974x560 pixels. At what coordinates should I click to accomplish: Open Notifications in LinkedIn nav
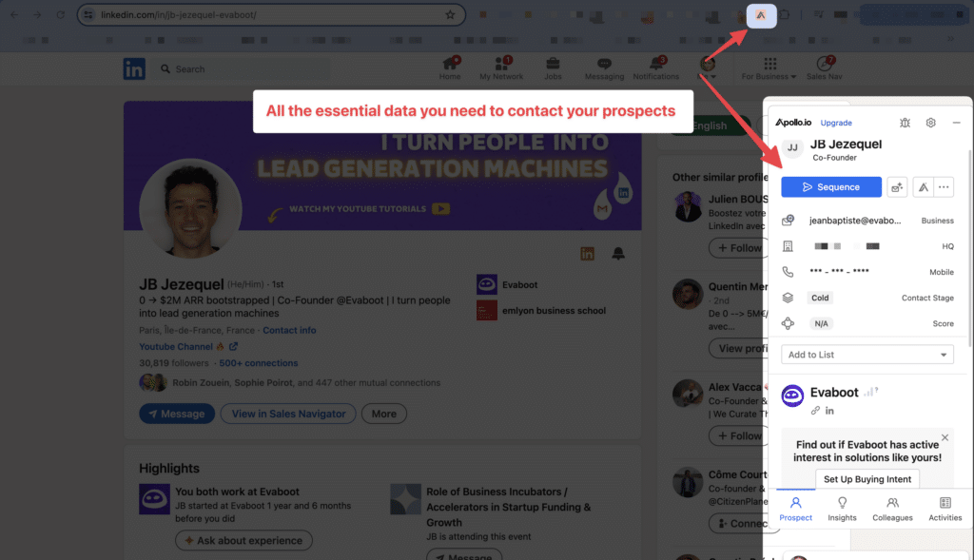point(656,68)
